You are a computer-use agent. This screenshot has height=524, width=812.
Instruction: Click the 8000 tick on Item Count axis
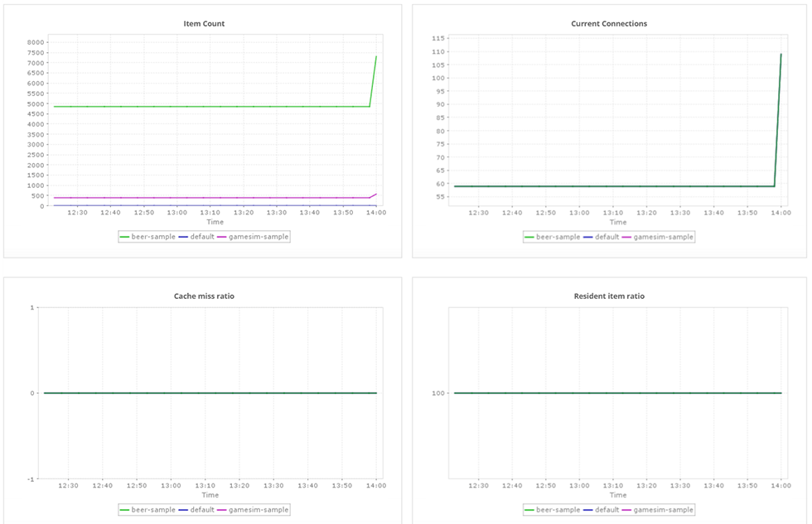coord(36,42)
